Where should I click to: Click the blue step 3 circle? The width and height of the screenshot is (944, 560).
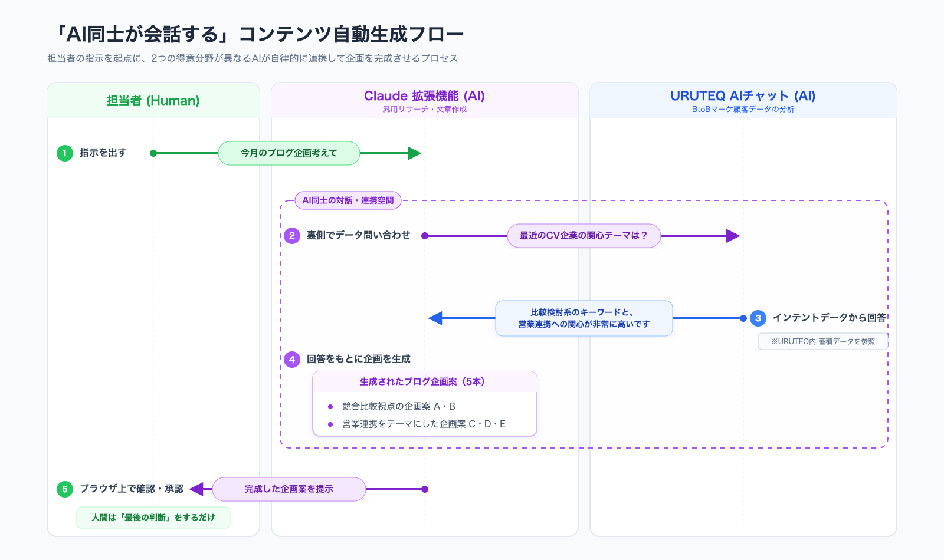[758, 318]
